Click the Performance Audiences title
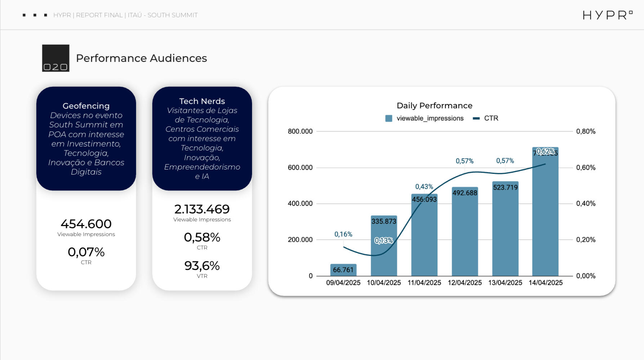Screen dimensions: 644x360 click(x=141, y=58)
